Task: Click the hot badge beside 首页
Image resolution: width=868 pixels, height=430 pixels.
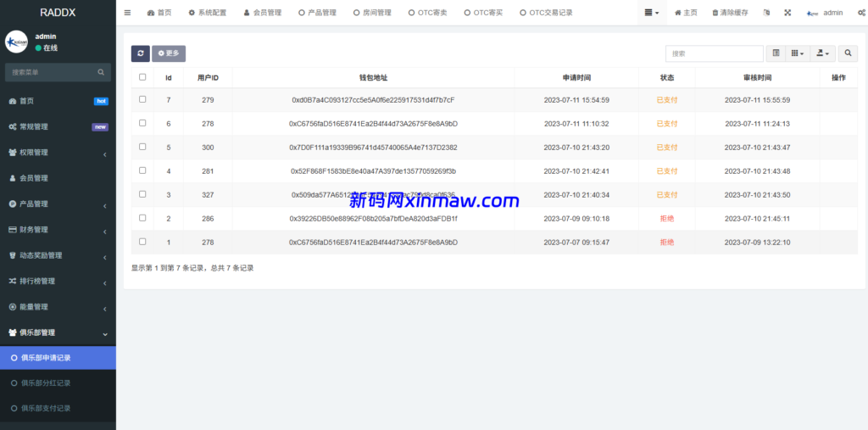Action: pyautogui.click(x=101, y=102)
